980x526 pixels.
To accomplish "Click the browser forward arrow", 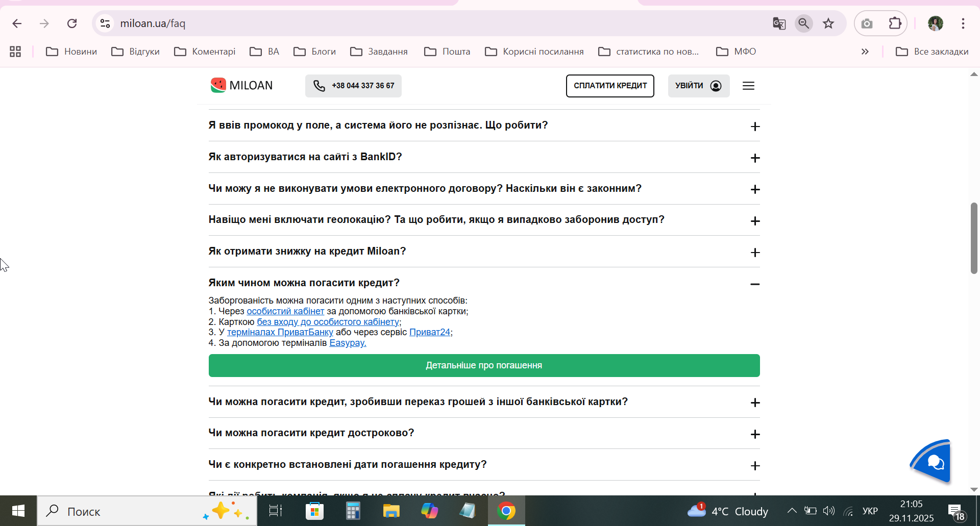I will click(44, 23).
